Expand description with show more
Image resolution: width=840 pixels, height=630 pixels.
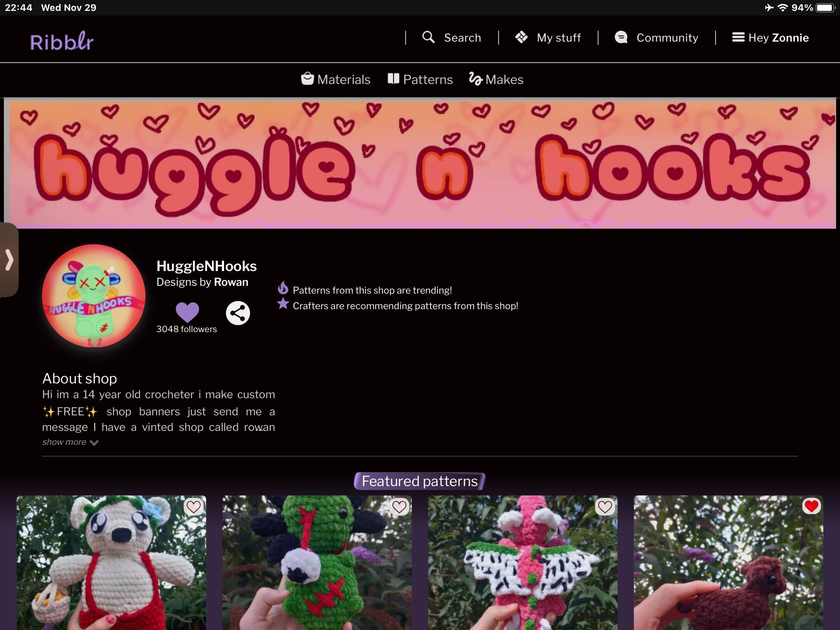coord(64,442)
